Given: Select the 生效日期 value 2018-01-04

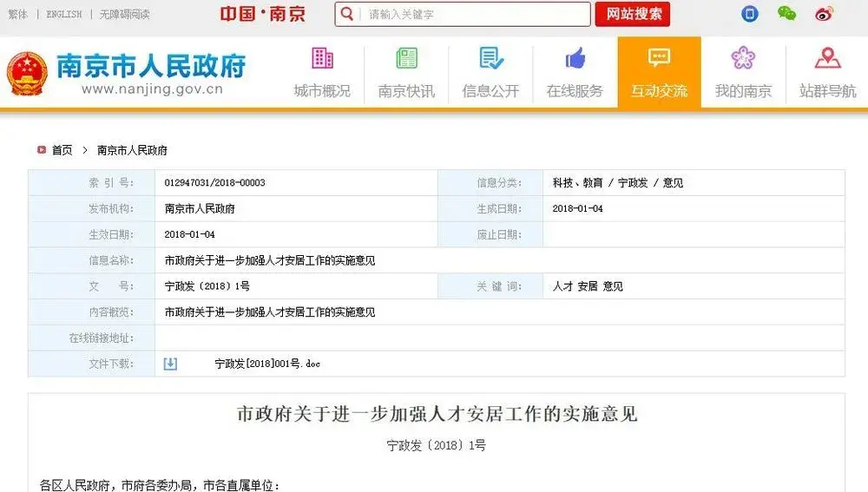Looking at the screenshot, I should click(x=189, y=234).
